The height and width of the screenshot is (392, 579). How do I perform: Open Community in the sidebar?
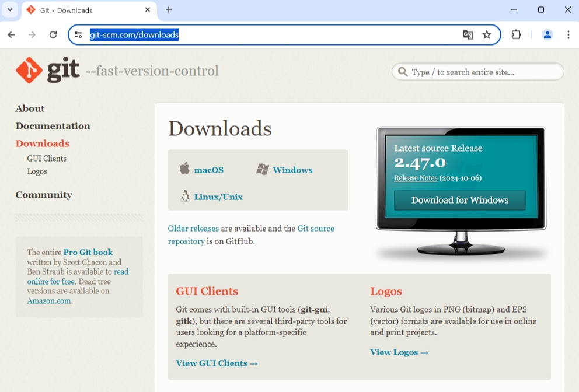pos(44,195)
